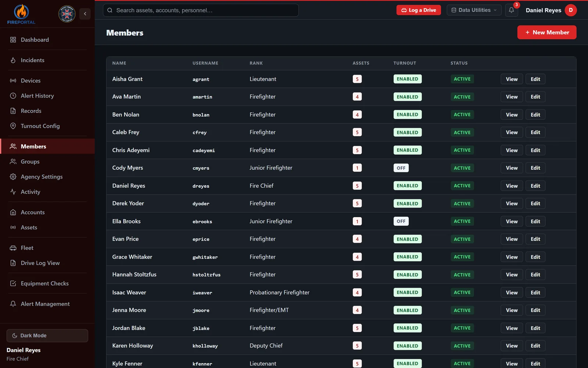Viewport: 588px width, 368px height.
Task: Open the FirePortal flame logo
Action: (21, 14)
